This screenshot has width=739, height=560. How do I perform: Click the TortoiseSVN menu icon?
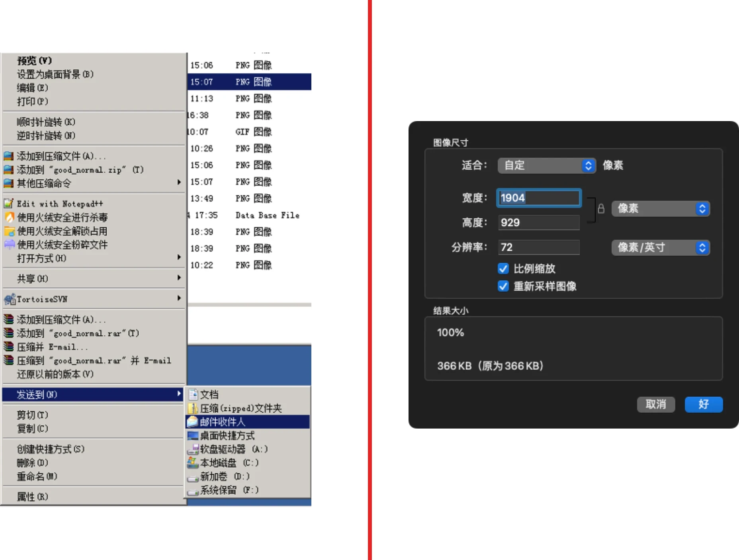(x=9, y=298)
